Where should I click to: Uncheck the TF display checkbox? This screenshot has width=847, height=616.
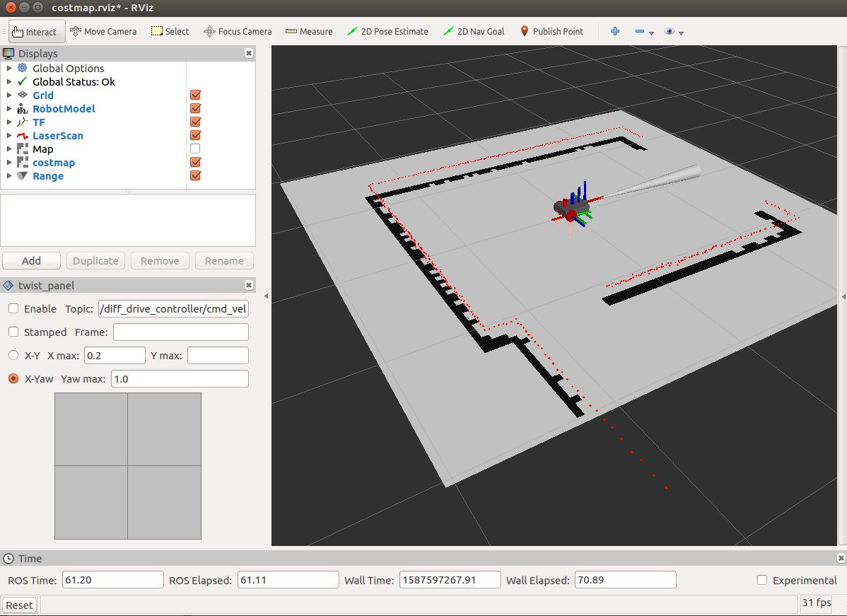pos(196,122)
